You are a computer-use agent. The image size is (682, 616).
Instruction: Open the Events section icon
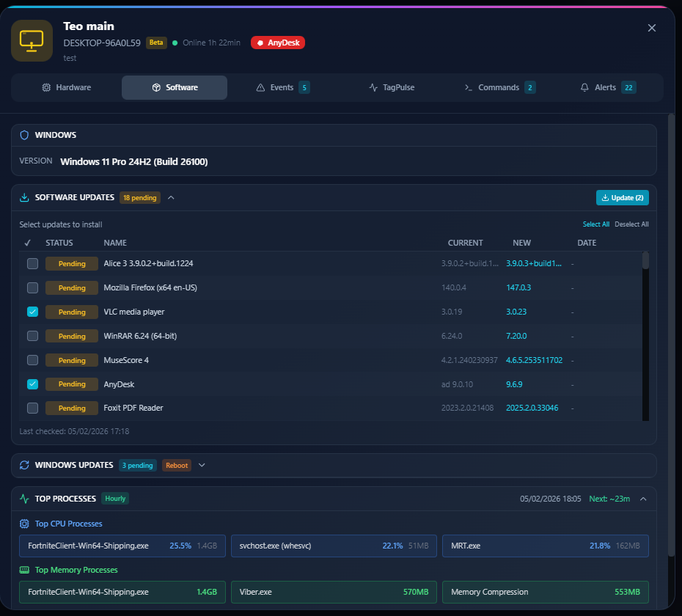(x=260, y=87)
